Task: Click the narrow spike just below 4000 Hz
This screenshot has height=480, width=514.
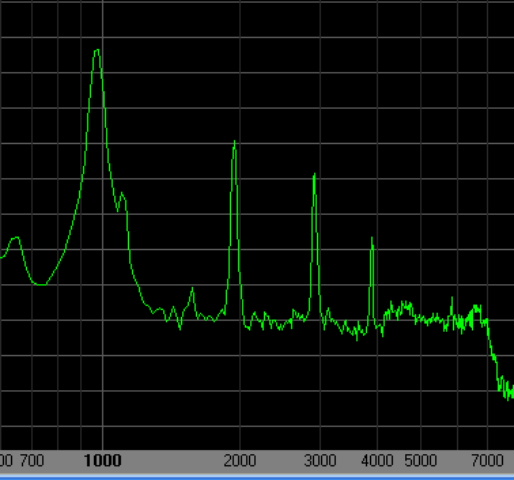Action: [372, 238]
